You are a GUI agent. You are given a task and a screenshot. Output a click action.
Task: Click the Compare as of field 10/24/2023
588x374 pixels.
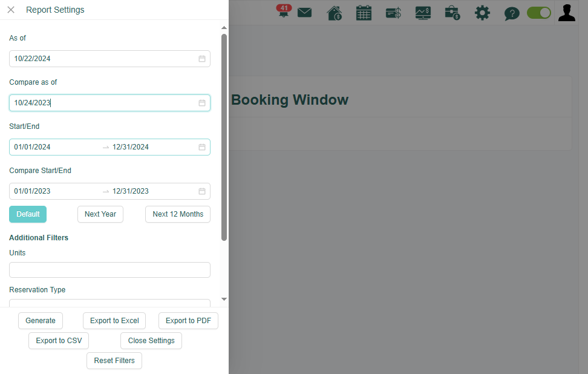(109, 103)
